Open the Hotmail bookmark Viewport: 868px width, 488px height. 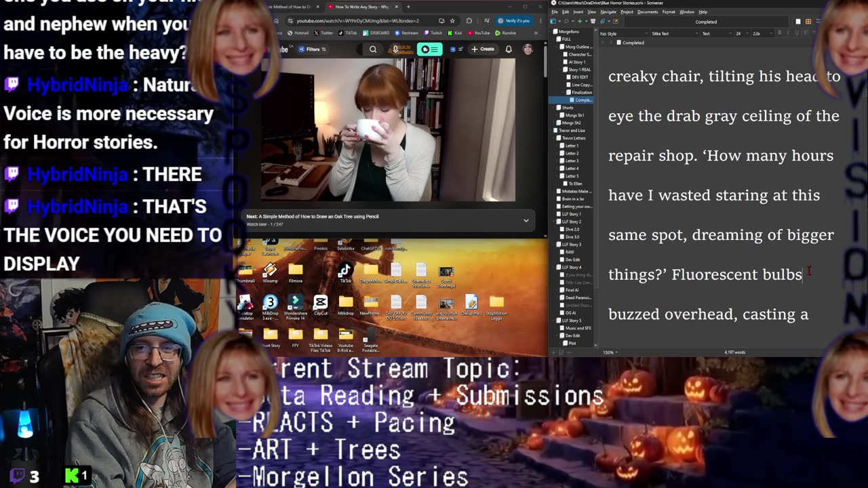coord(298,33)
